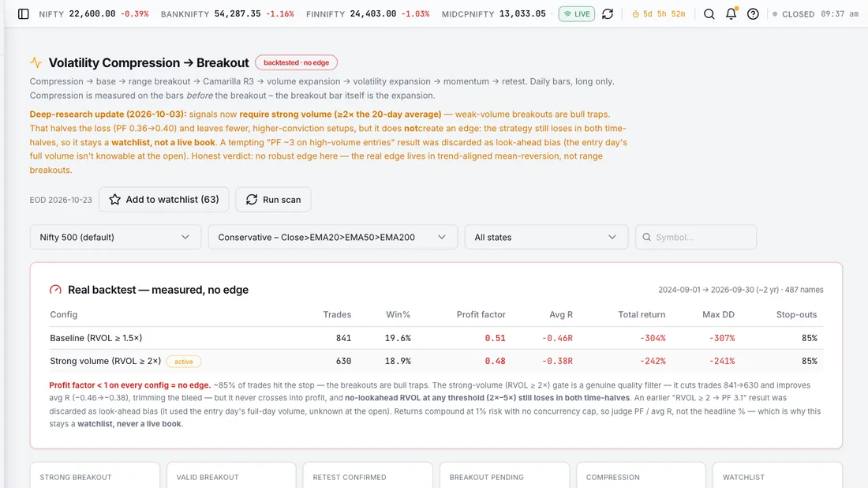Open the Conservative EMA trend filter dropdown
The width and height of the screenshot is (868, 488).
point(333,237)
